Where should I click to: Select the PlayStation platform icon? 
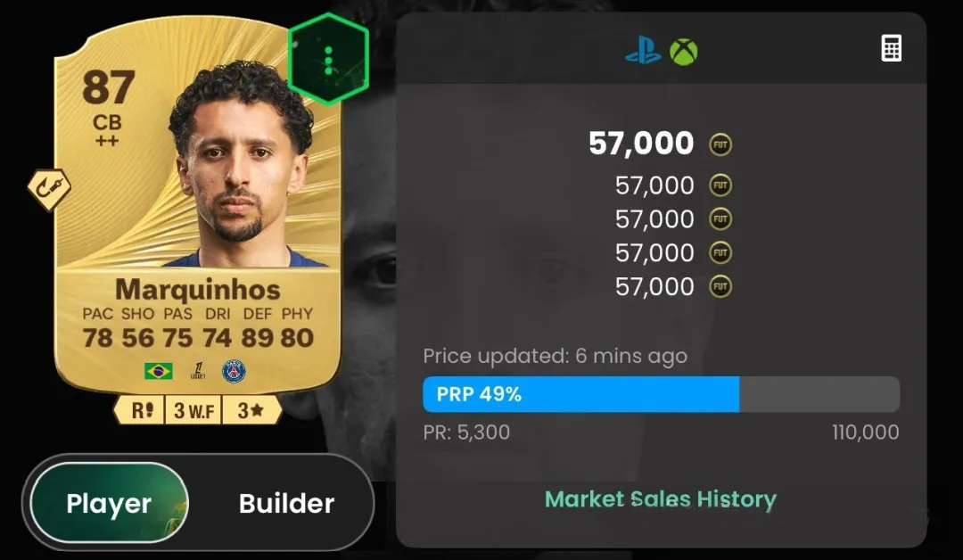[x=643, y=52]
